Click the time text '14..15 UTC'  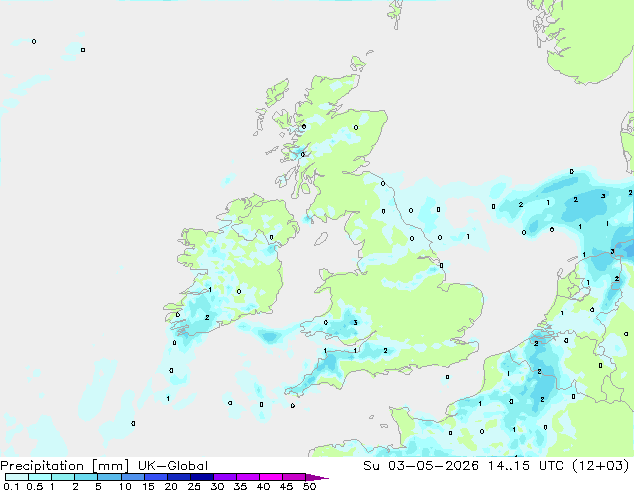(526, 465)
